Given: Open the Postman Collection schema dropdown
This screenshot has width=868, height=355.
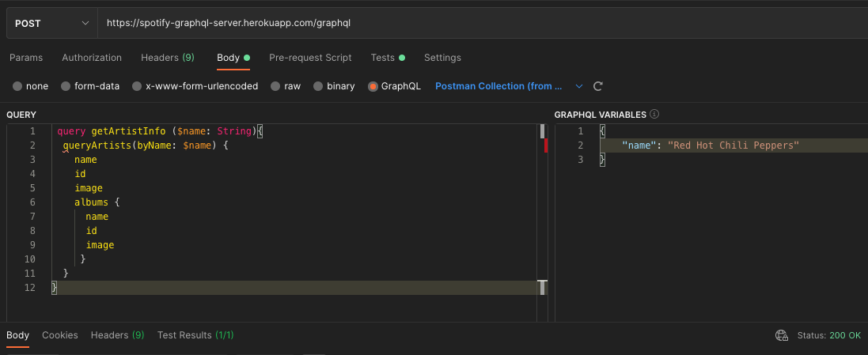Looking at the screenshot, I should pyautogui.click(x=510, y=86).
